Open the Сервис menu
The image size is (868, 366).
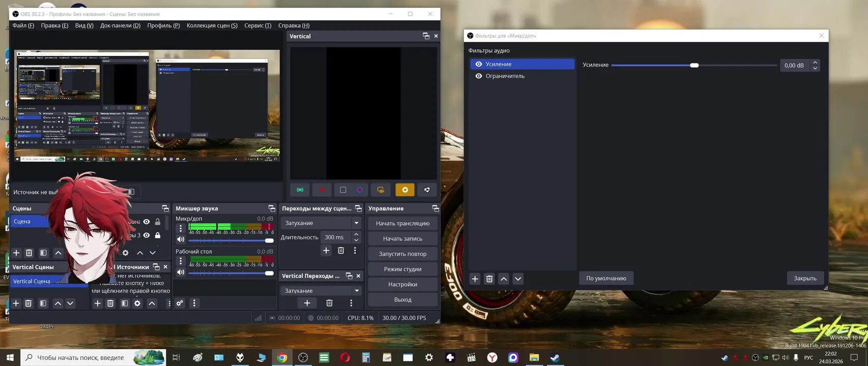point(257,25)
